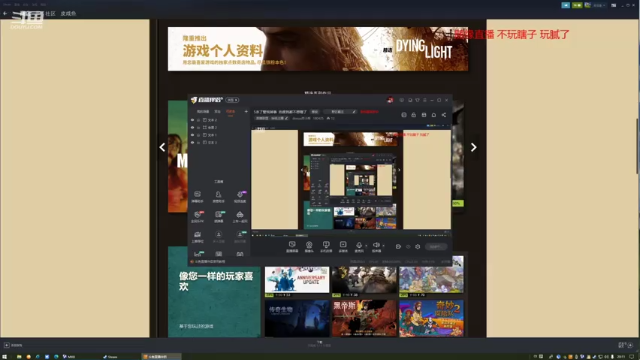Open the middle toolbox tool in top row
Image resolution: width=640 pixels, height=360 pixels.
(x=218, y=196)
